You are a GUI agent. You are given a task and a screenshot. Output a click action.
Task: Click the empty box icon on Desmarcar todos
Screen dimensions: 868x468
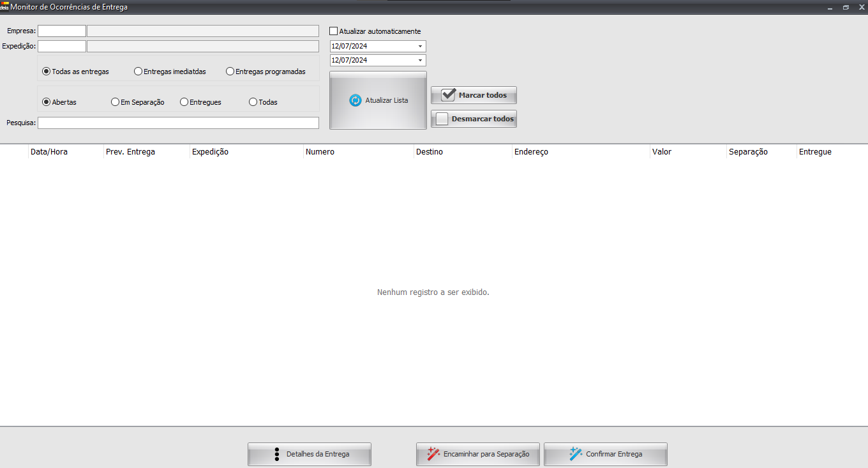442,119
